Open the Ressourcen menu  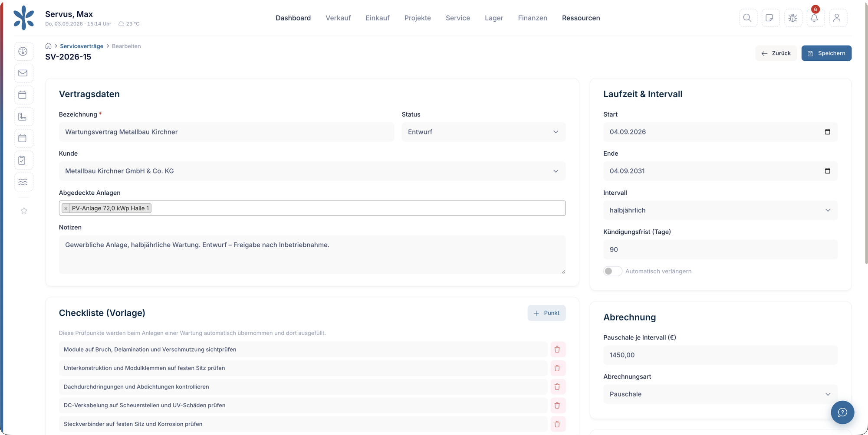(x=581, y=18)
